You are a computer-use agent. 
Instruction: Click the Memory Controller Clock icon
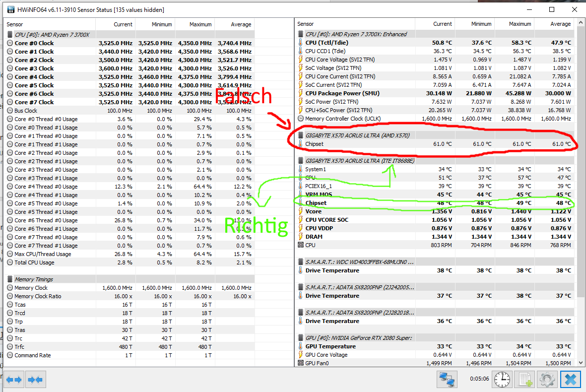[301, 119]
